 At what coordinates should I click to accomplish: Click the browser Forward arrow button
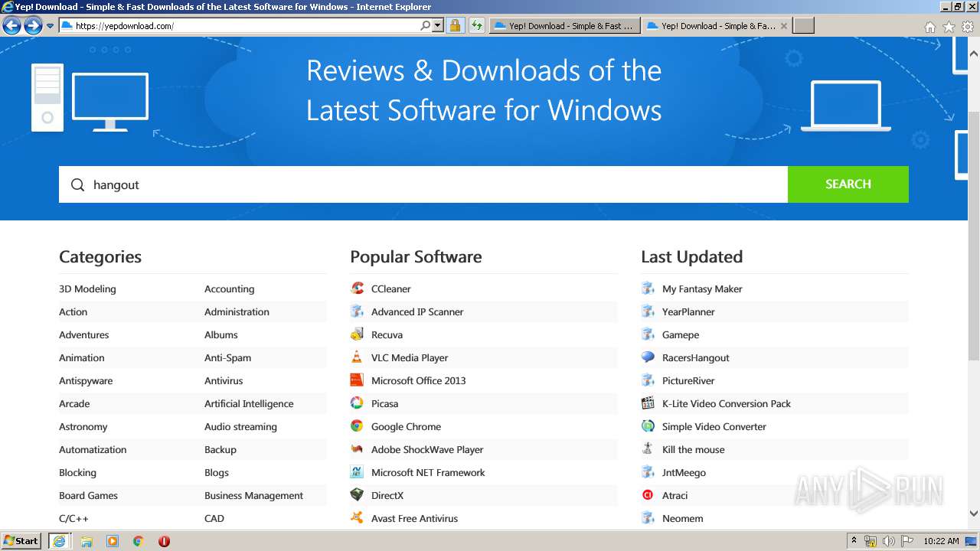pyautogui.click(x=33, y=25)
